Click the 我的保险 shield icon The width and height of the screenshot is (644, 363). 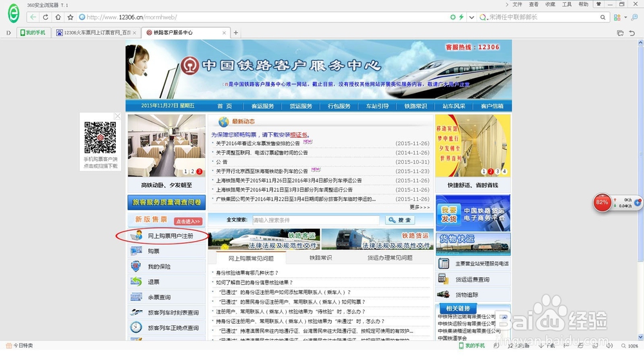click(136, 266)
